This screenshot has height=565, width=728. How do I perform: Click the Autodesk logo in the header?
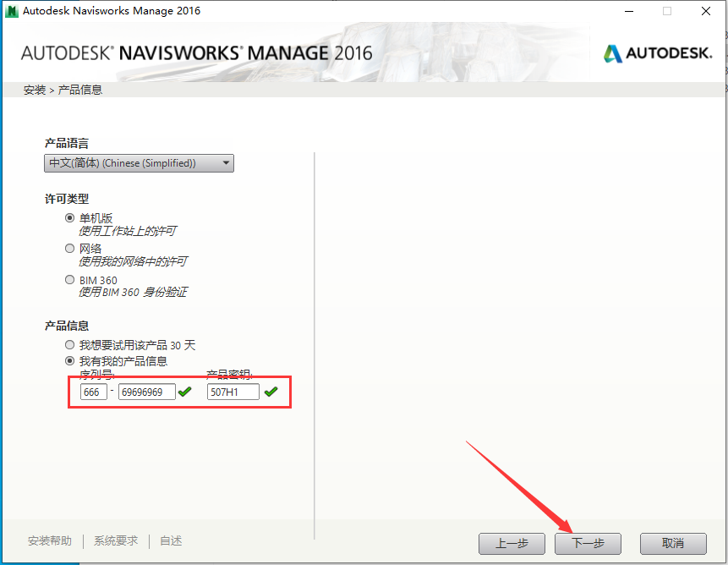tap(658, 53)
